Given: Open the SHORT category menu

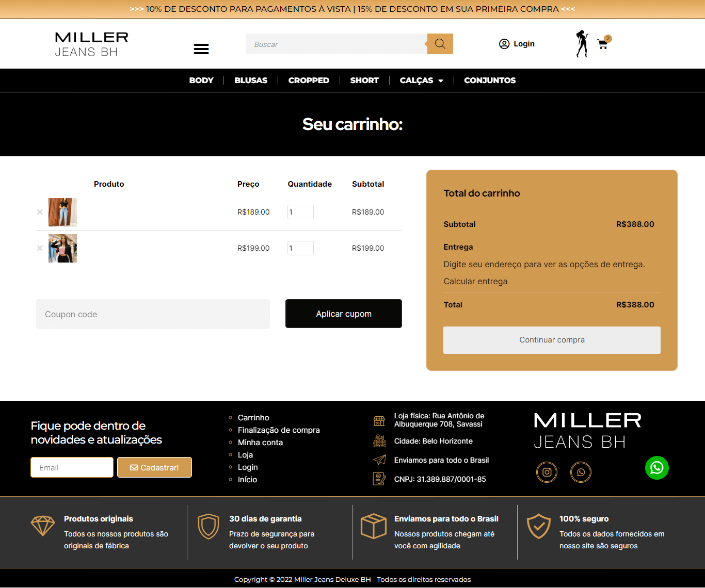Looking at the screenshot, I should point(364,80).
